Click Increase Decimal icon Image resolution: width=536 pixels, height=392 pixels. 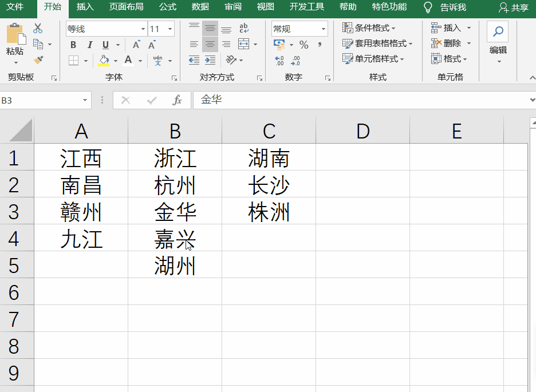(279, 61)
